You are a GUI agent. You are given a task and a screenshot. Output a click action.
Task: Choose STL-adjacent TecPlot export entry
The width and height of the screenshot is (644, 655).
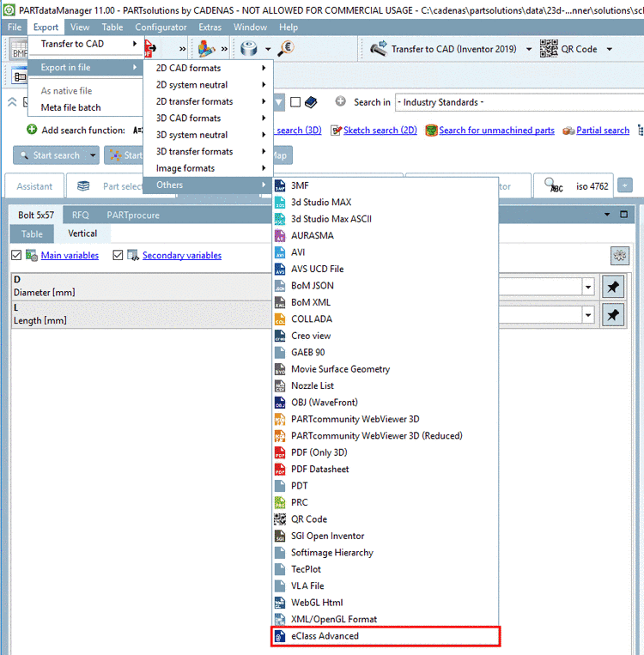click(385, 569)
